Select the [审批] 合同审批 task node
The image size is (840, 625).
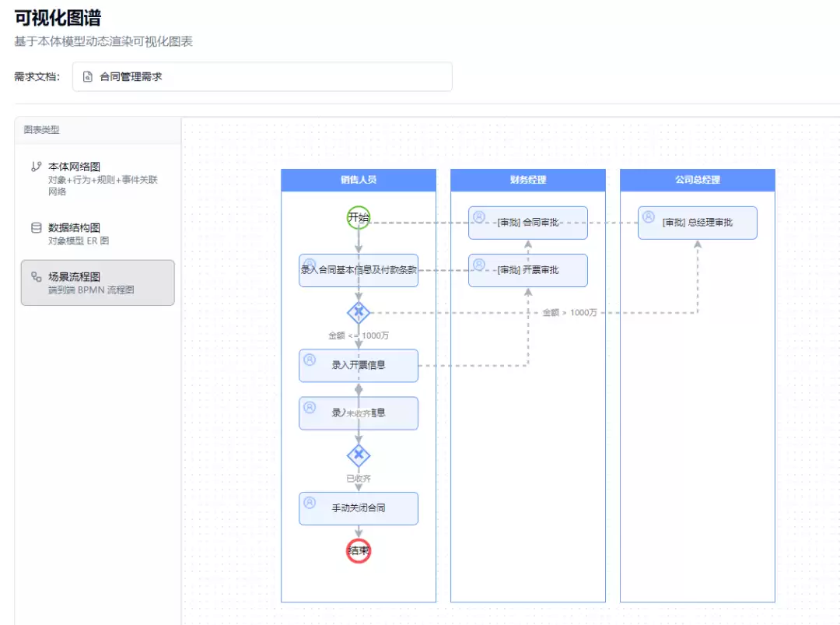(x=527, y=223)
